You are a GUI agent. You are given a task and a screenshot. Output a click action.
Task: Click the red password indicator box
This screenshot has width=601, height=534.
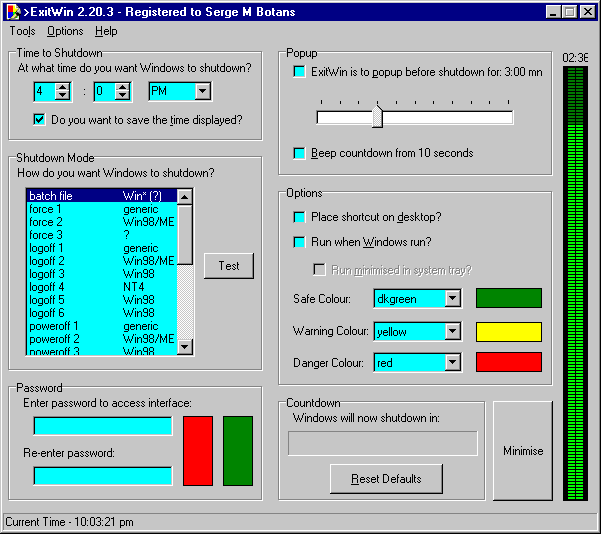click(x=198, y=451)
